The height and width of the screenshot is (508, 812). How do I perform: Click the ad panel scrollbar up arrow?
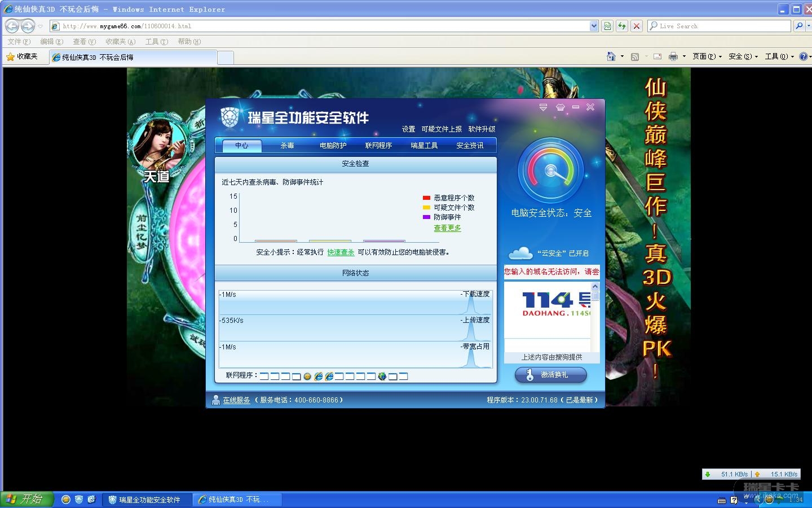(595, 286)
